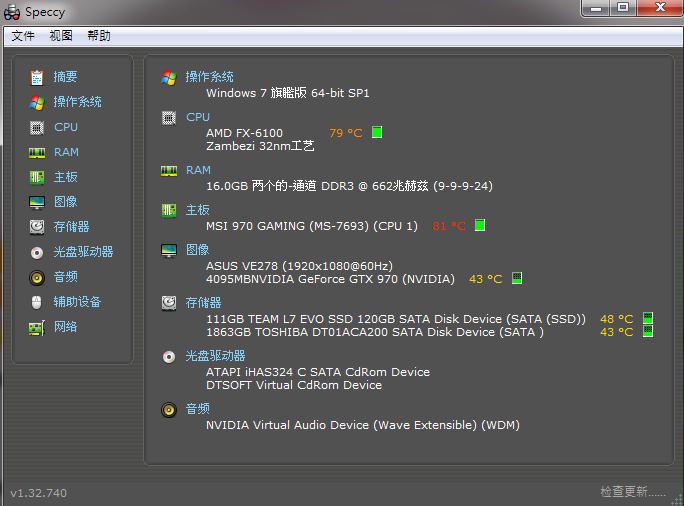Click temperature indicator for TEAM L7 EVO SSD
Viewport: 684px width, 506px height.
[648, 318]
